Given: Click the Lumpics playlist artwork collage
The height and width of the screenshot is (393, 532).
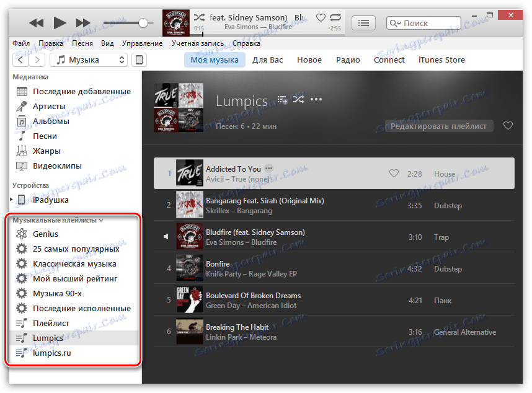Looking at the screenshot, I should (179, 107).
